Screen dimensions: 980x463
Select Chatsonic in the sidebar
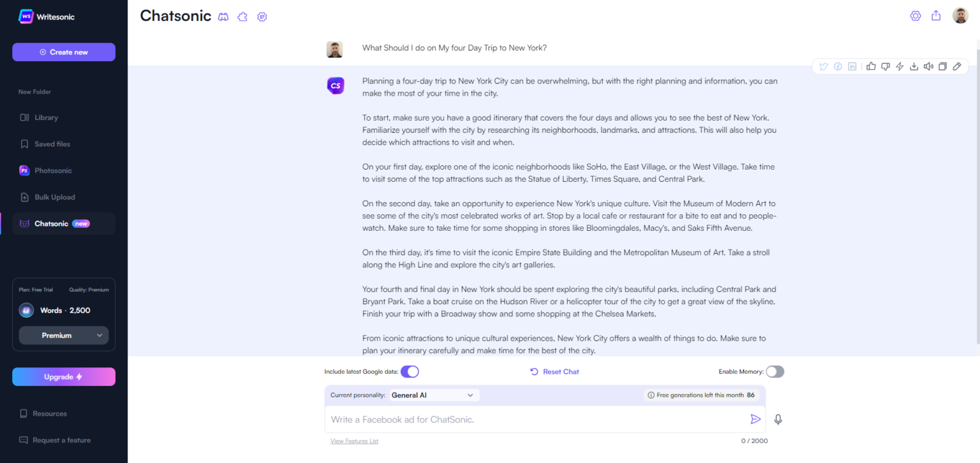[51, 223]
